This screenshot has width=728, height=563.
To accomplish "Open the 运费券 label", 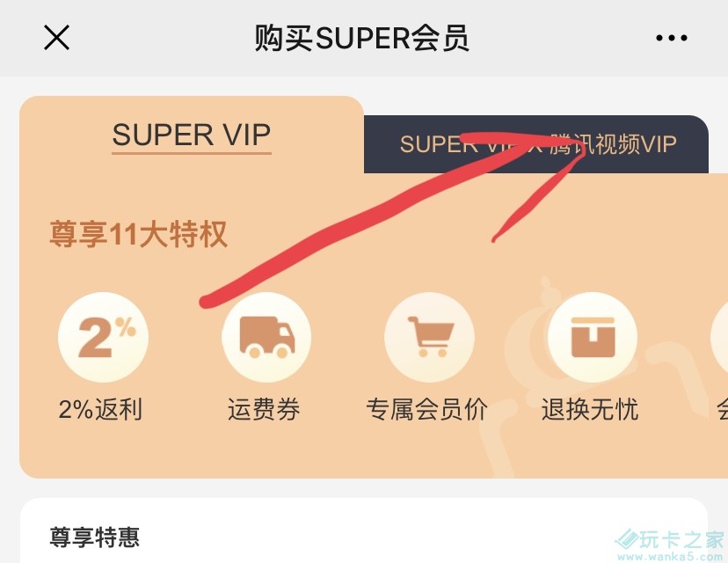I will (264, 409).
